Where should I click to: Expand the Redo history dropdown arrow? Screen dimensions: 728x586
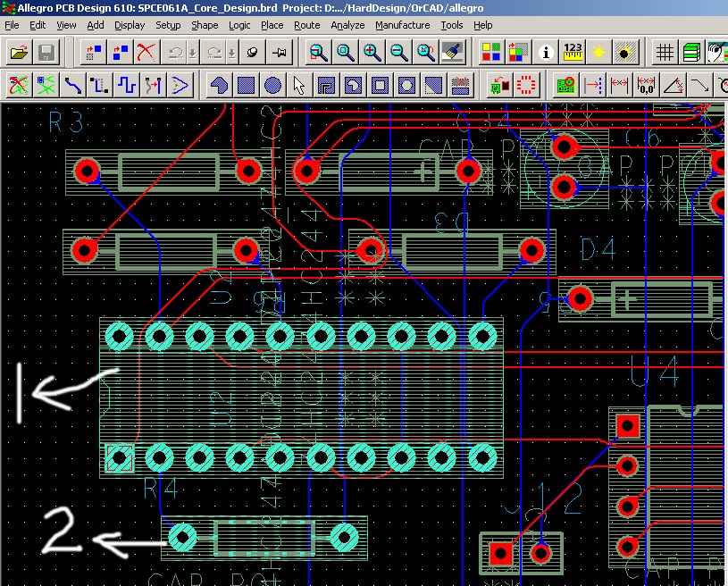point(232,53)
